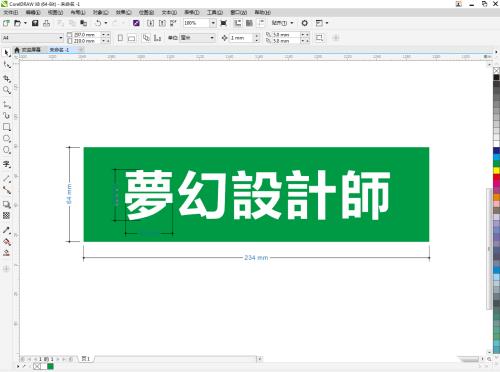This screenshot has height=372, width=500.
Task: Switch page orientation to portrait
Action: coord(120,38)
